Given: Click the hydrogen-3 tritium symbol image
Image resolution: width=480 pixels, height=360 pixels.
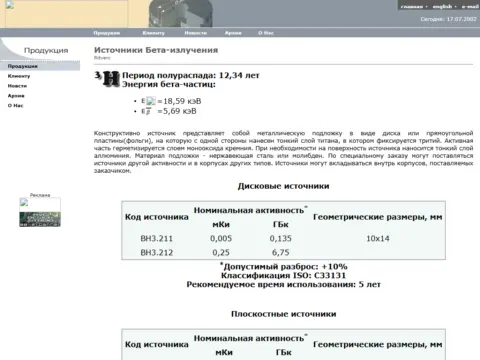Looking at the screenshot, I should coord(107,79).
